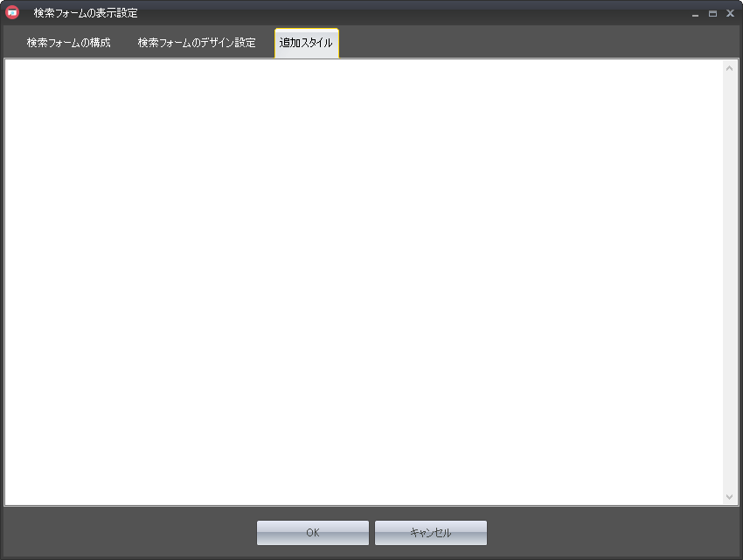Click the scrollbar down arrow
Image resolution: width=743 pixels, height=560 pixels.
[x=730, y=496]
